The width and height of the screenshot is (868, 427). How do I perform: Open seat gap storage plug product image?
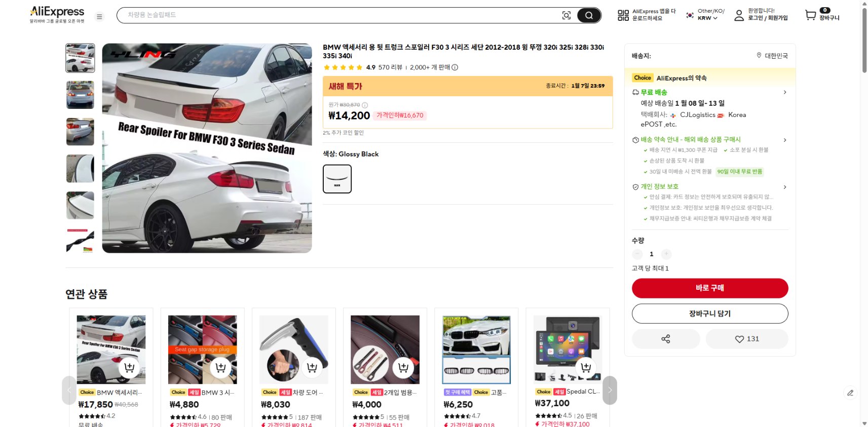202,350
